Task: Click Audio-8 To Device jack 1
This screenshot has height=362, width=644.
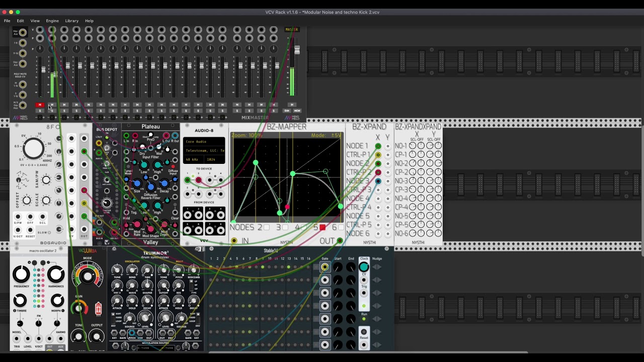Action: tap(188, 180)
